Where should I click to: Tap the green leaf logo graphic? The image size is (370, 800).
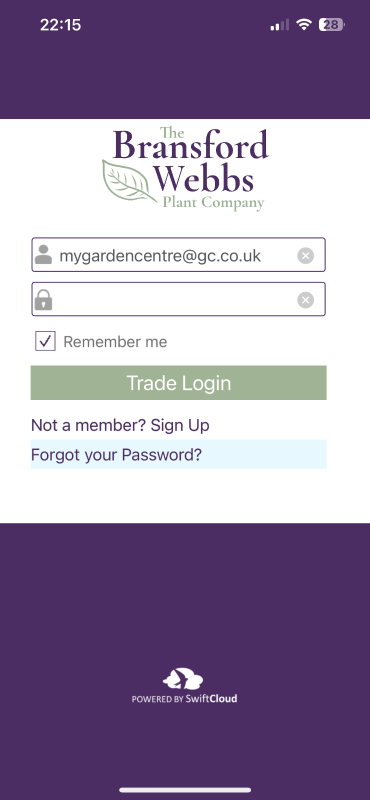129,182
